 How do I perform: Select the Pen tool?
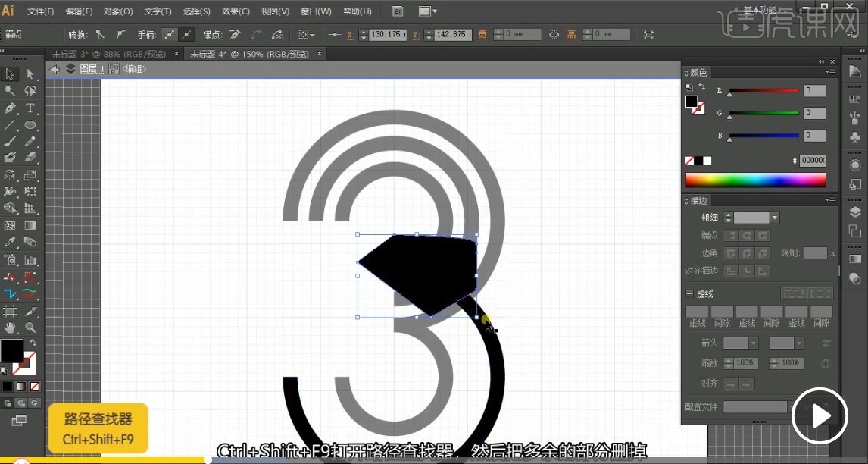(x=10, y=108)
